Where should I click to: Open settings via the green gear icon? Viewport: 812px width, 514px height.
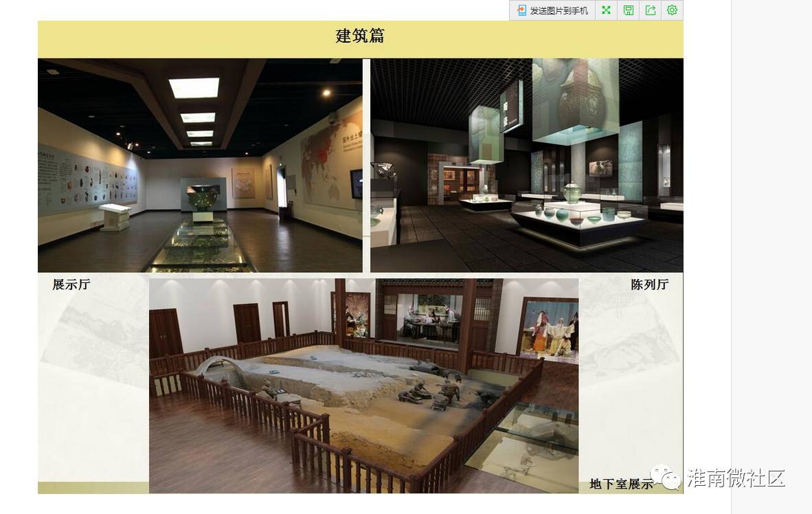[x=672, y=10]
